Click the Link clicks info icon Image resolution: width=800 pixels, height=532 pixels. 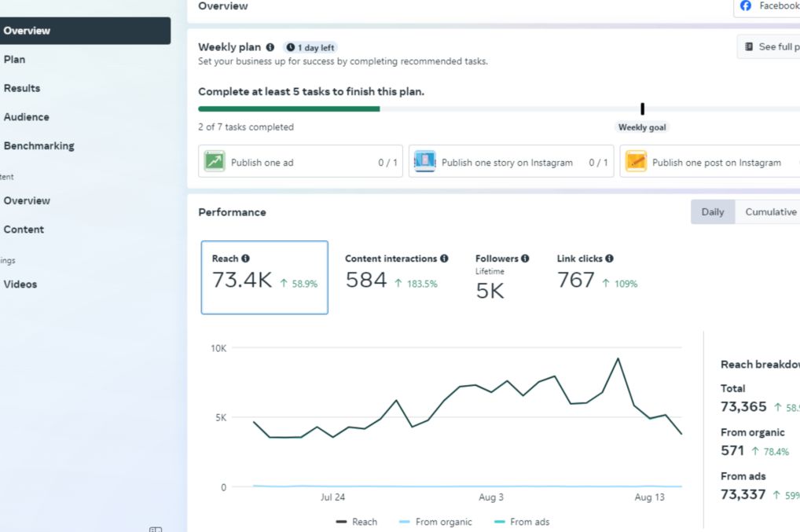pyautogui.click(x=609, y=259)
